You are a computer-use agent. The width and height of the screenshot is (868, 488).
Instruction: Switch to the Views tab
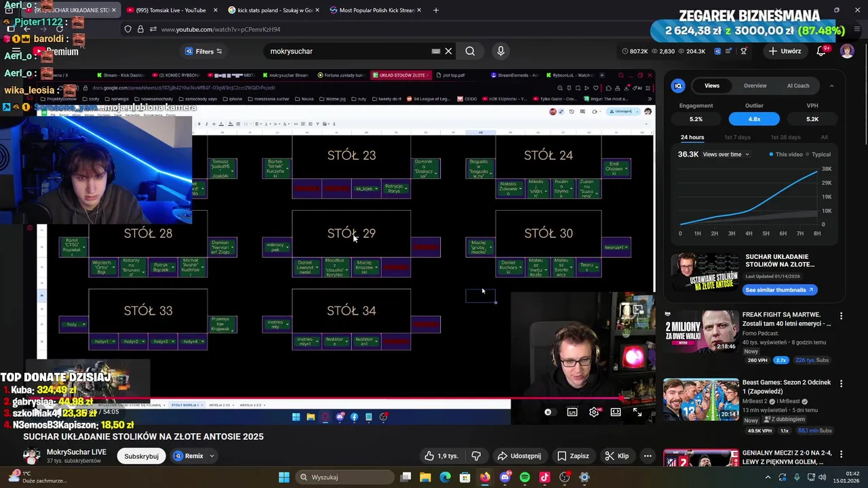coord(712,85)
